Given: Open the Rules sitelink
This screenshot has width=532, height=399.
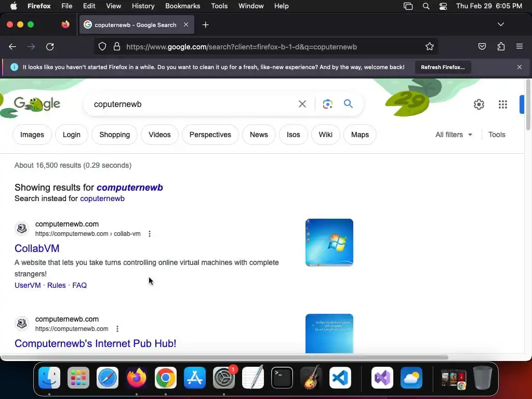Looking at the screenshot, I should tap(56, 285).
